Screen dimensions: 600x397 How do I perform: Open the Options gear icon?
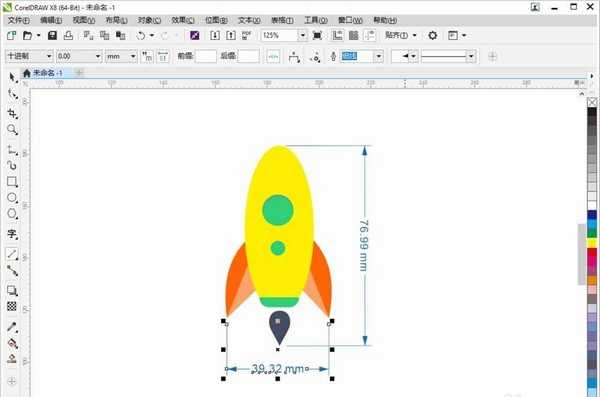[432, 36]
